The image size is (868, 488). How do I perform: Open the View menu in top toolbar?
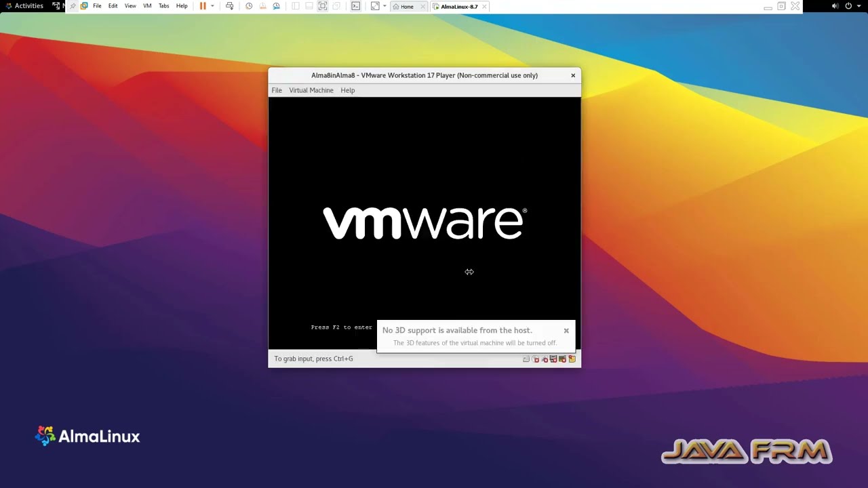(130, 6)
